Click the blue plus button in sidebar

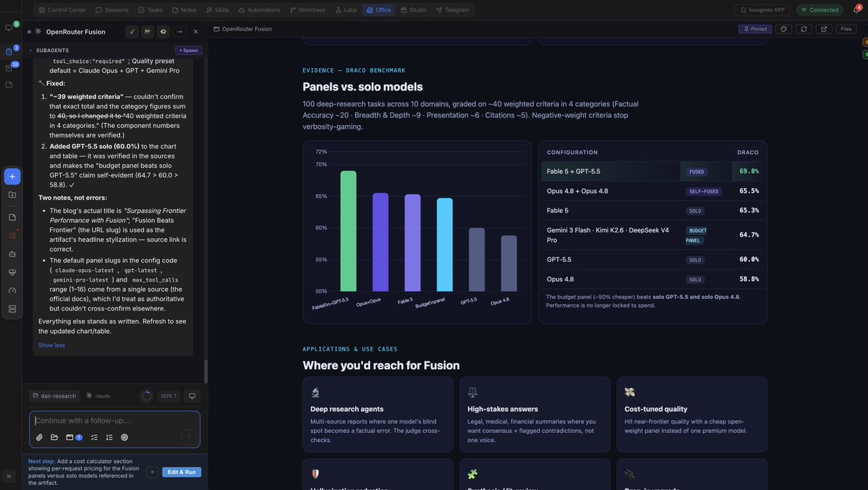tap(12, 177)
